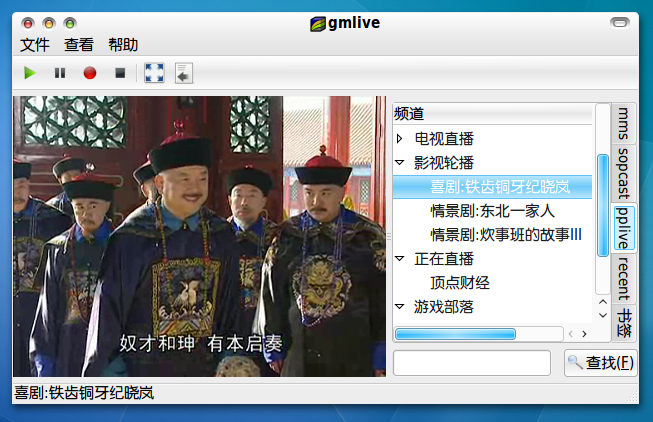The image size is (653, 422).
Task: Click the scroll left arrow under channel list
Action: (571, 334)
